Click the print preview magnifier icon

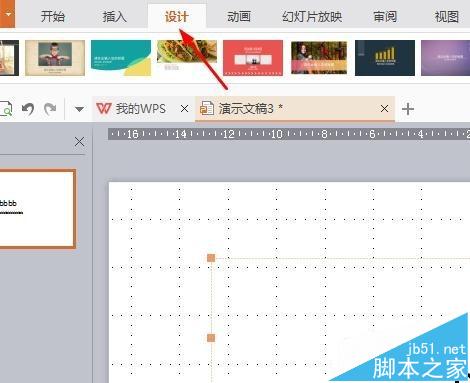pyautogui.click(x=7, y=109)
